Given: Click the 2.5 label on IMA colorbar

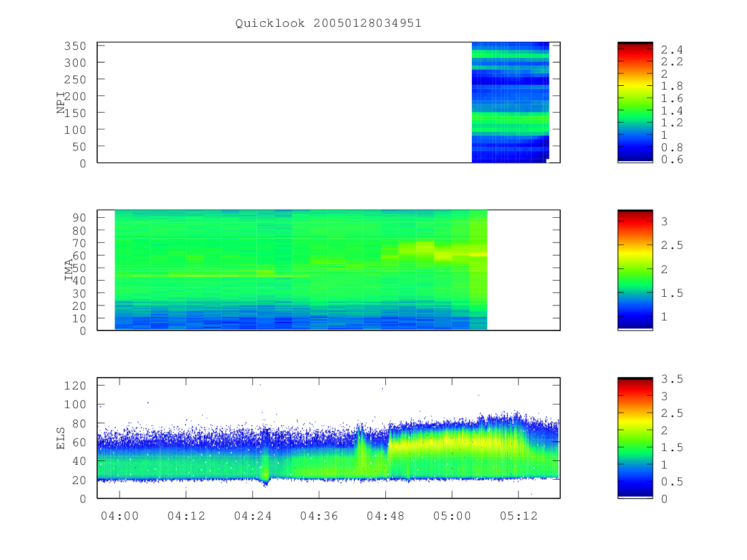Looking at the screenshot, I should click(x=672, y=245).
